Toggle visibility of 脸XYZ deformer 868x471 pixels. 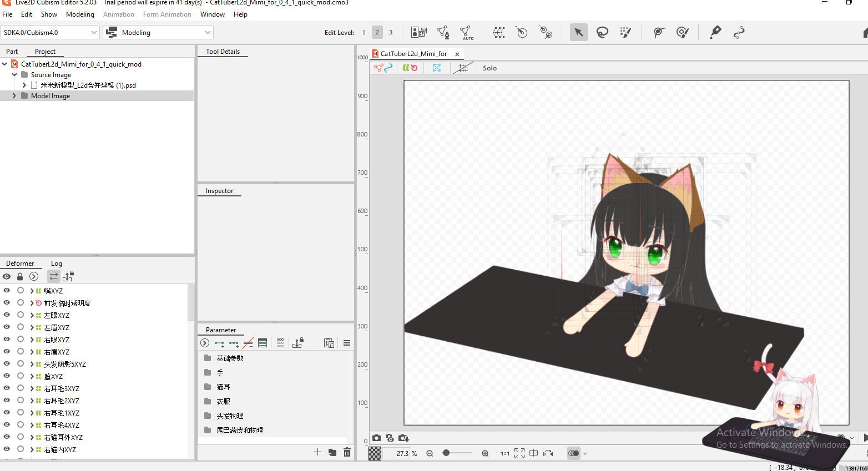pos(7,376)
